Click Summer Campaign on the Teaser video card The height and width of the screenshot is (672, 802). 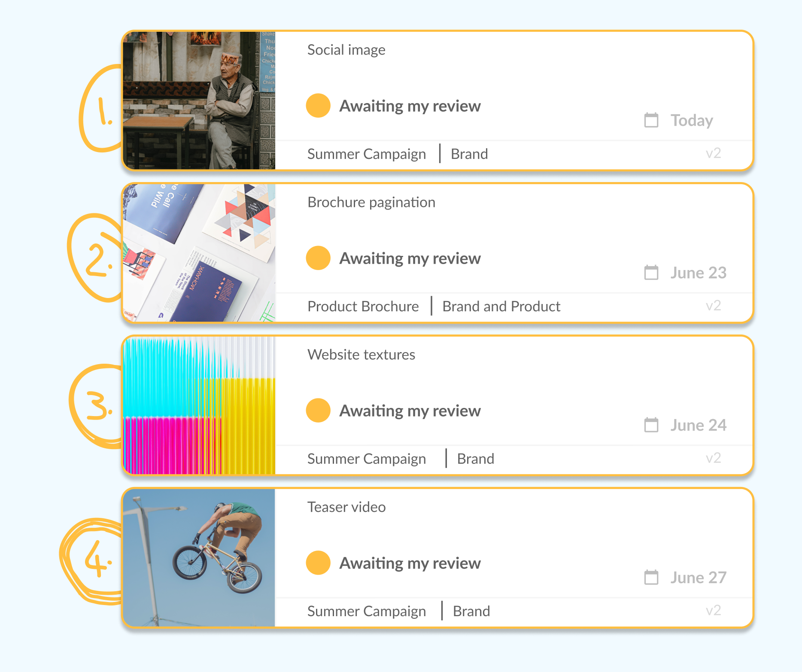[x=366, y=611]
